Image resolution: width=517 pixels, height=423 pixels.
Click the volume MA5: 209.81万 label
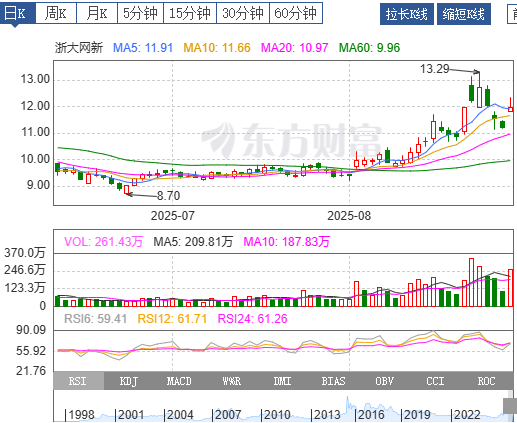[x=193, y=242]
